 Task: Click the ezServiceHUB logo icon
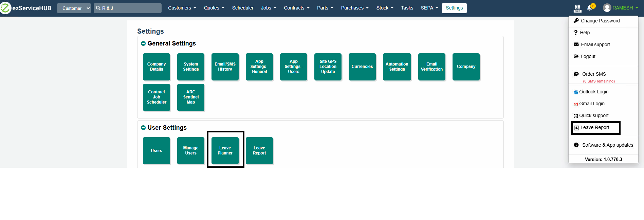[x=6, y=8]
